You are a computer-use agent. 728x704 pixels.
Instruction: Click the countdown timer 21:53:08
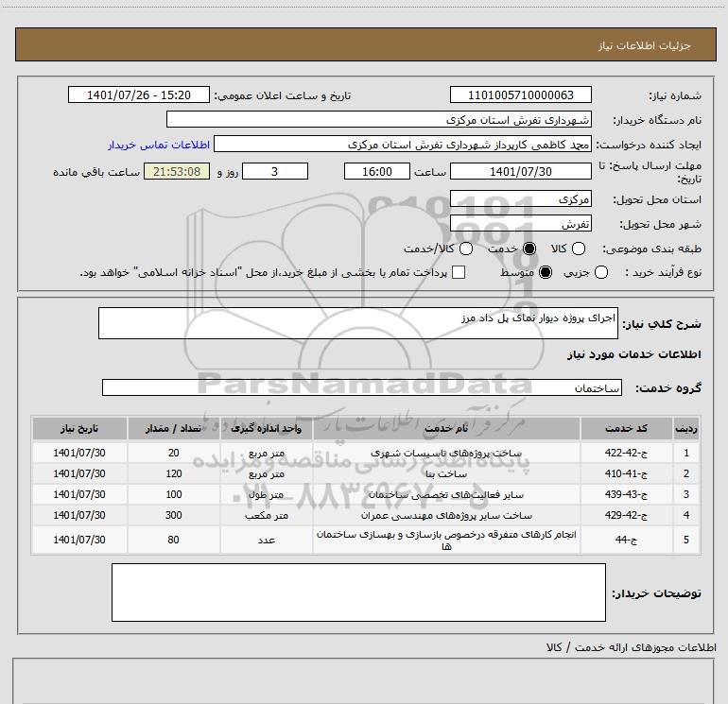[x=177, y=171]
